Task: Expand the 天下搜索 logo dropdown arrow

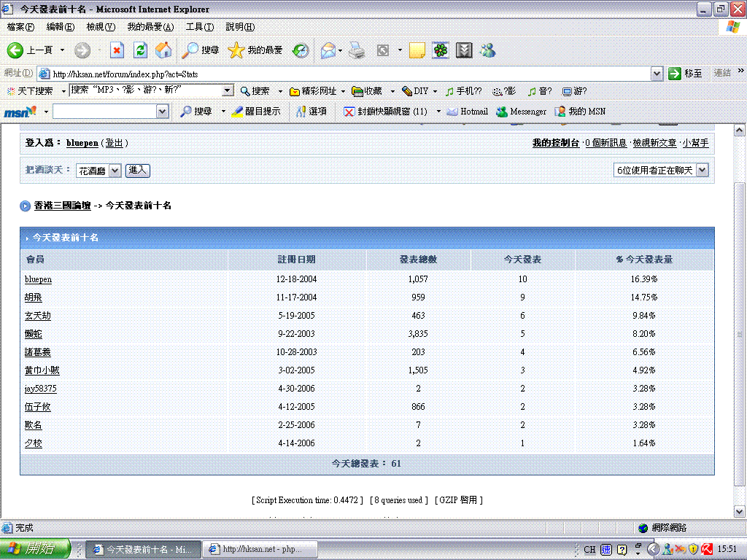Action: click(63, 91)
